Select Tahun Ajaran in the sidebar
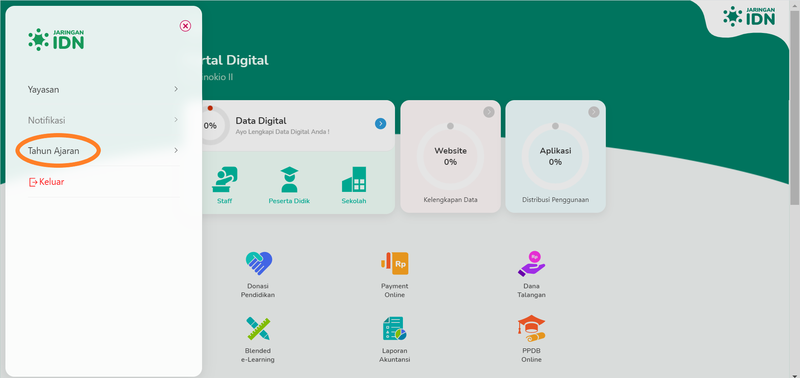This screenshot has width=800, height=378. click(x=103, y=150)
